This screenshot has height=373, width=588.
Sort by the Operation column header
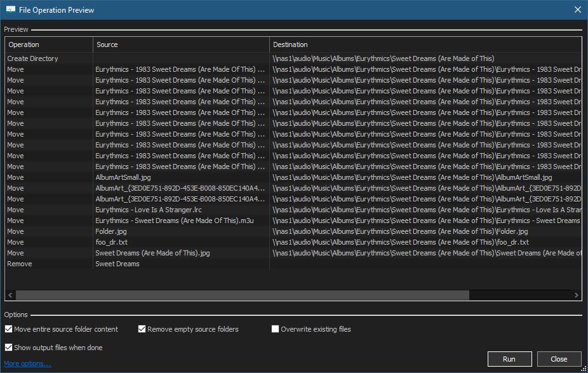click(49, 44)
